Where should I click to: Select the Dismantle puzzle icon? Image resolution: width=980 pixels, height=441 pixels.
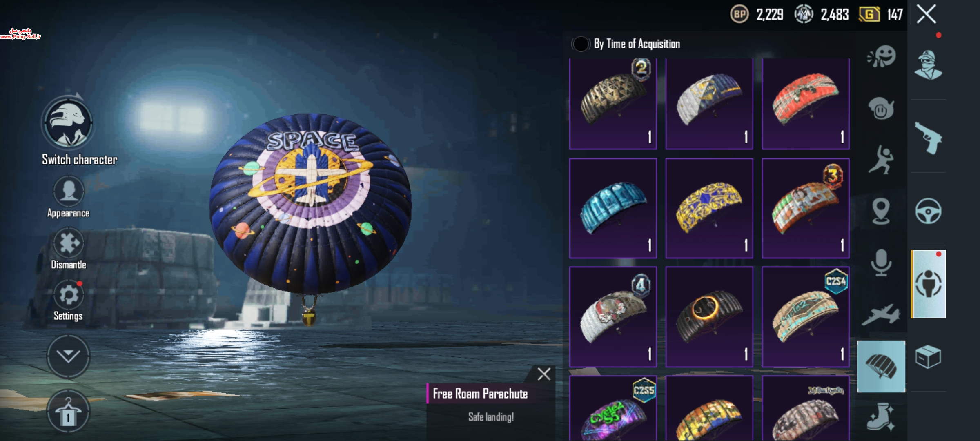pos(69,243)
